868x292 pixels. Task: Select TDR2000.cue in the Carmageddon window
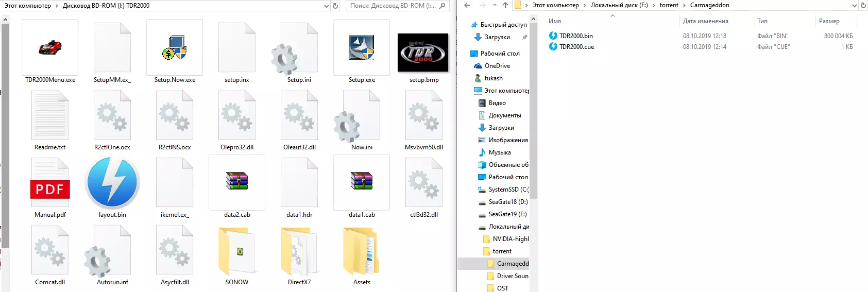coord(576,47)
